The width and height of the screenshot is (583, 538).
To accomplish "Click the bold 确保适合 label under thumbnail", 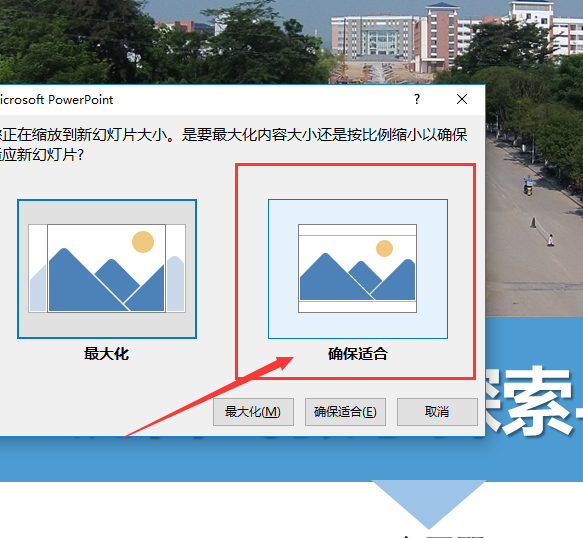I will 358,354.
